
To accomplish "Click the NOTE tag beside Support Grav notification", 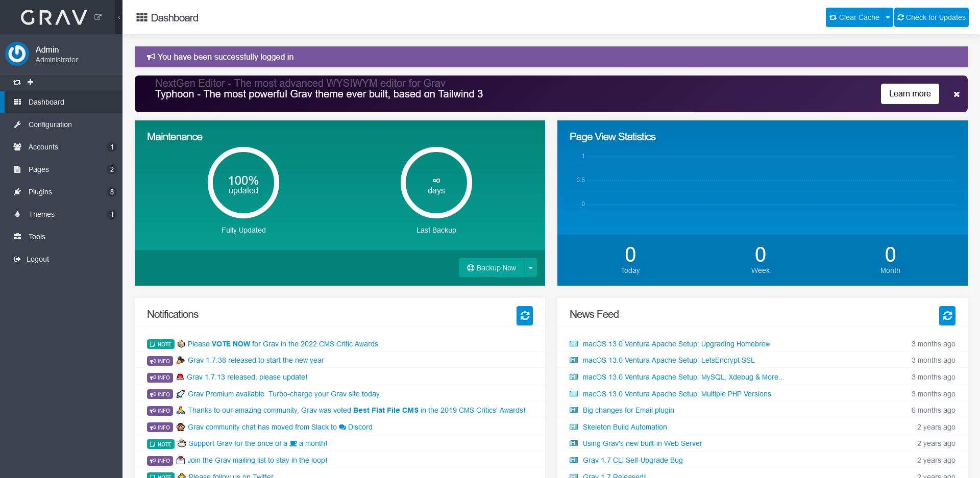I will (161, 444).
